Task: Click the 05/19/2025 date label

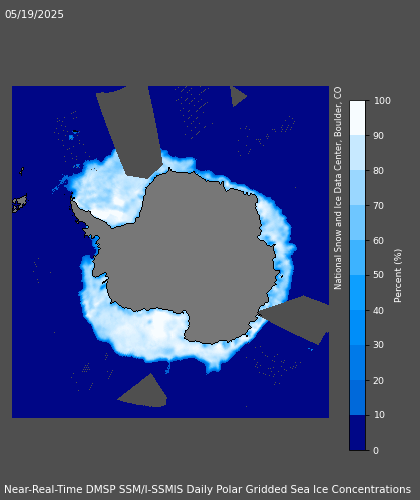Action: [34, 14]
